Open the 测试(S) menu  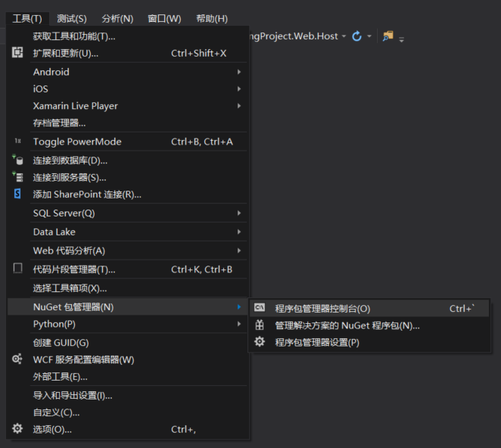coord(72,19)
